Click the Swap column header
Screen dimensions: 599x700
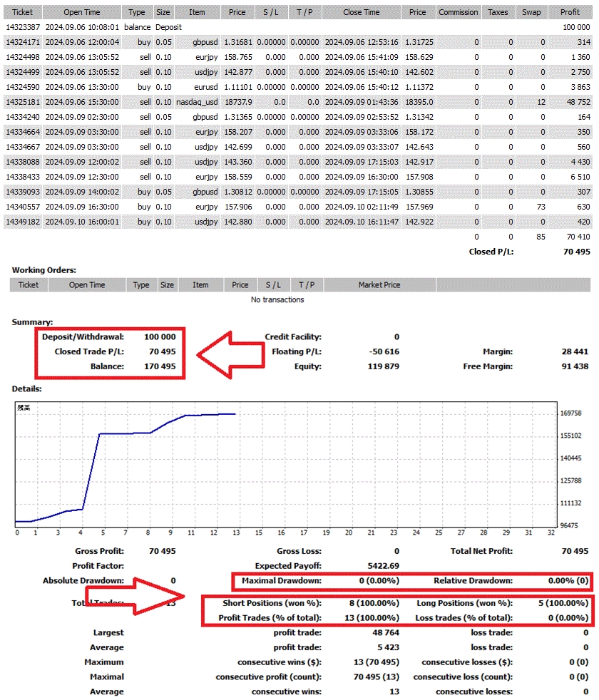click(531, 12)
